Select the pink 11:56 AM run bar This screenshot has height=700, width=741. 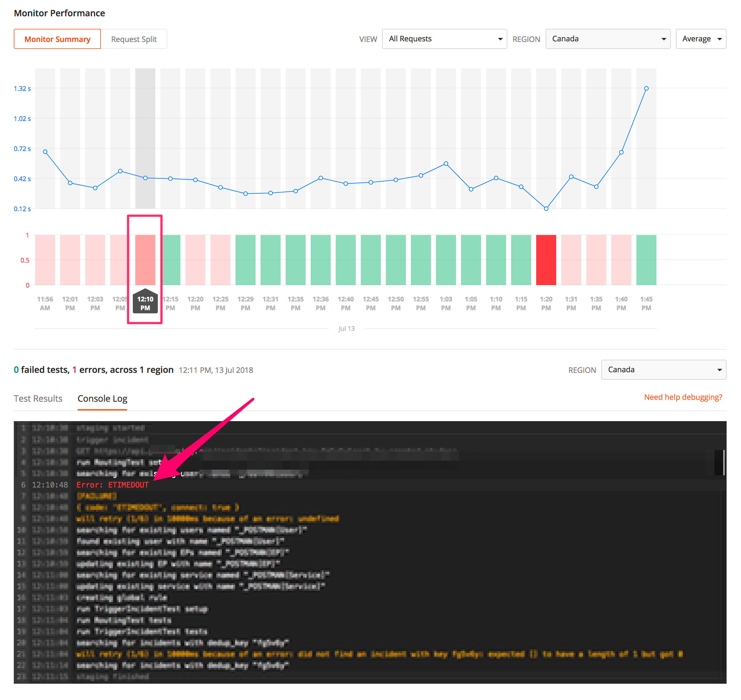point(45,260)
